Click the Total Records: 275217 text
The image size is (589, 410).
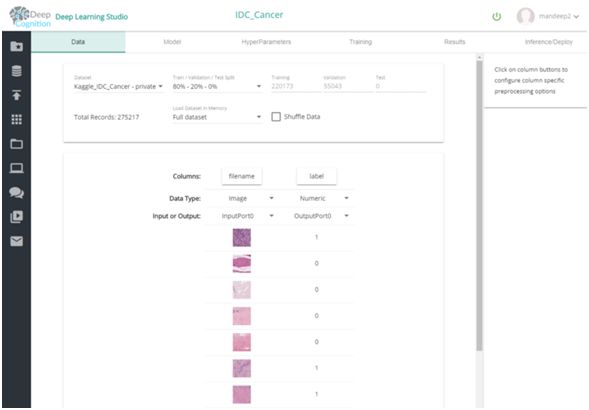pos(106,117)
